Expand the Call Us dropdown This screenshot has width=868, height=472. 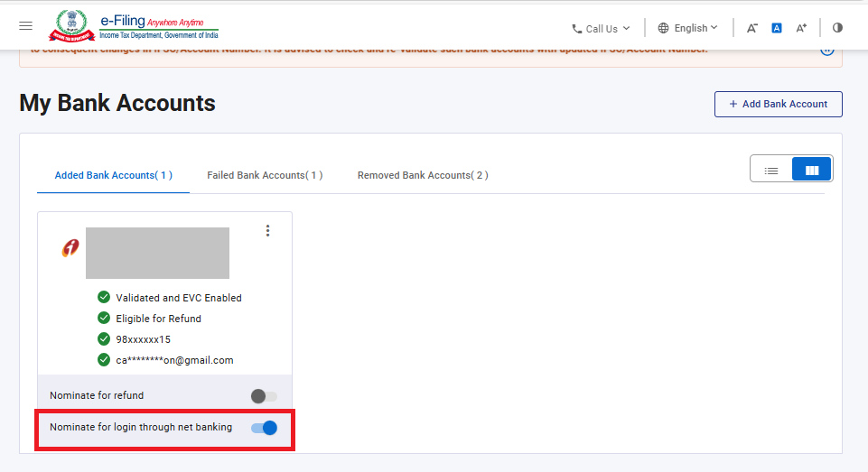601,29
